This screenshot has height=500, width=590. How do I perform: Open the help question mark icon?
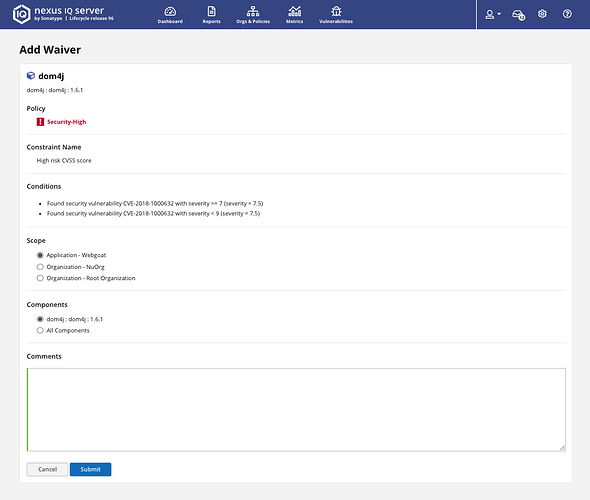click(567, 14)
